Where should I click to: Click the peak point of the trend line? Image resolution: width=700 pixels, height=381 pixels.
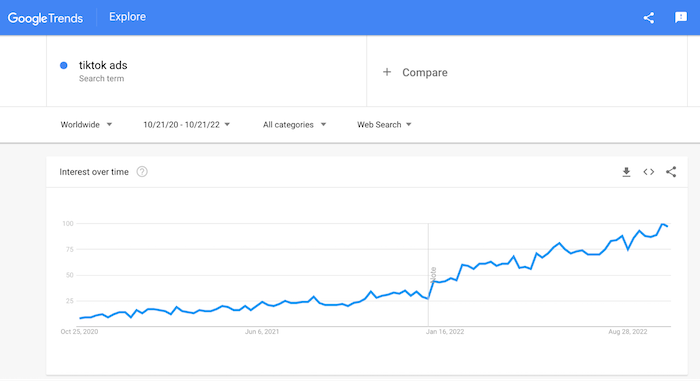coord(663,224)
